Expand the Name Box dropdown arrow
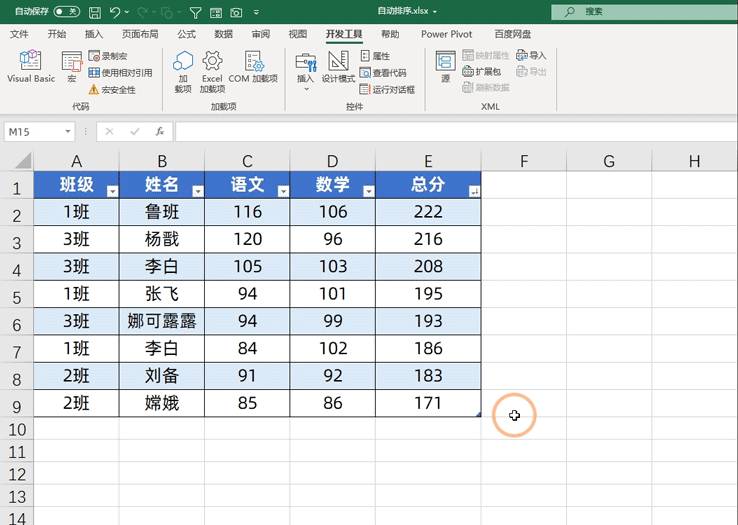 pyautogui.click(x=68, y=131)
